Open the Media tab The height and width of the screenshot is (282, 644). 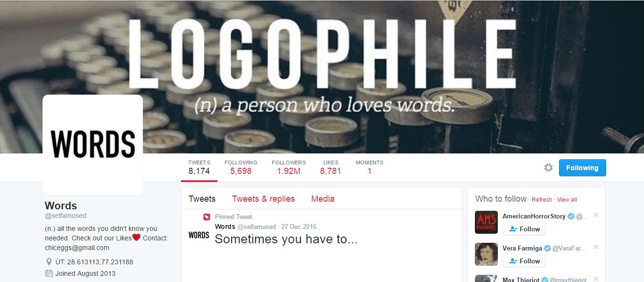coord(322,199)
